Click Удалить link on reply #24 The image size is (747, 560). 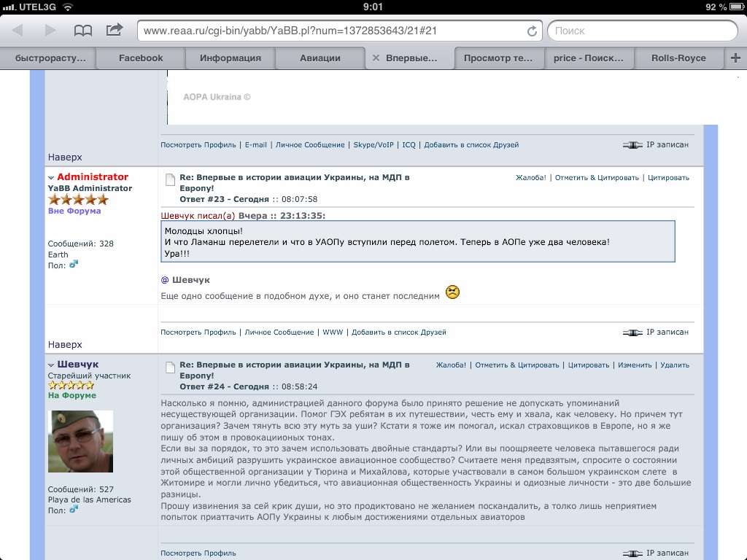coord(674,365)
